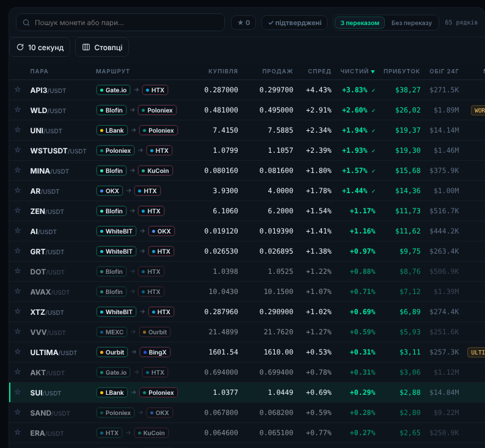Mark SUI/USDT row with its star icon
485x448 pixels.
pyautogui.click(x=18, y=392)
